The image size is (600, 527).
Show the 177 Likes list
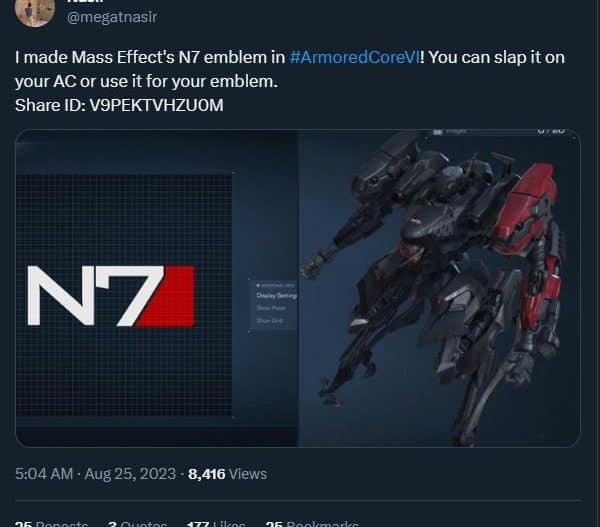(x=216, y=524)
